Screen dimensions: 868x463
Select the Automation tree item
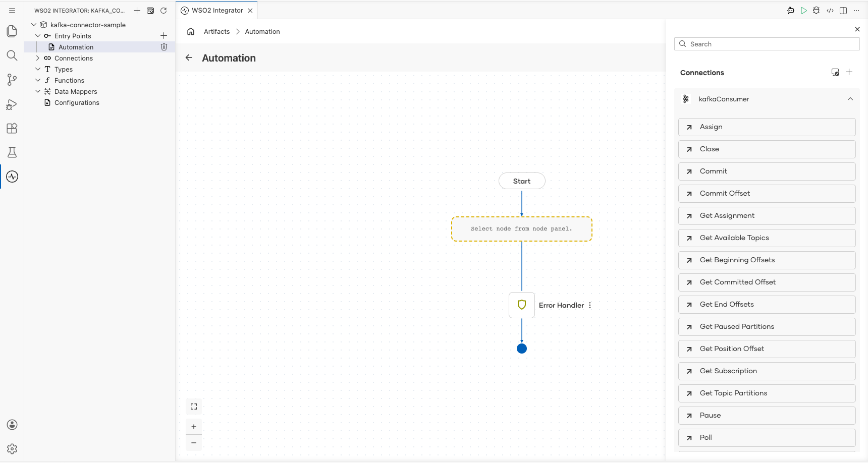[x=76, y=47]
